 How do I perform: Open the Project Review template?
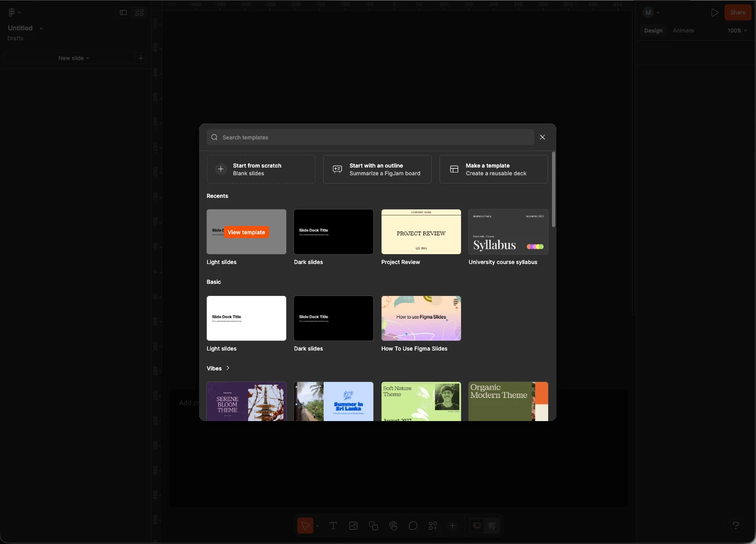pos(421,231)
